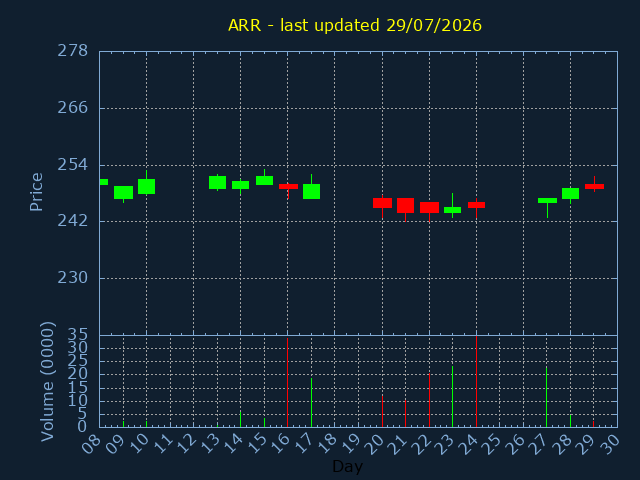Click the green volume bar on day 23
The height and width of the screenshot is (480, 640).
tap(452, 396)
